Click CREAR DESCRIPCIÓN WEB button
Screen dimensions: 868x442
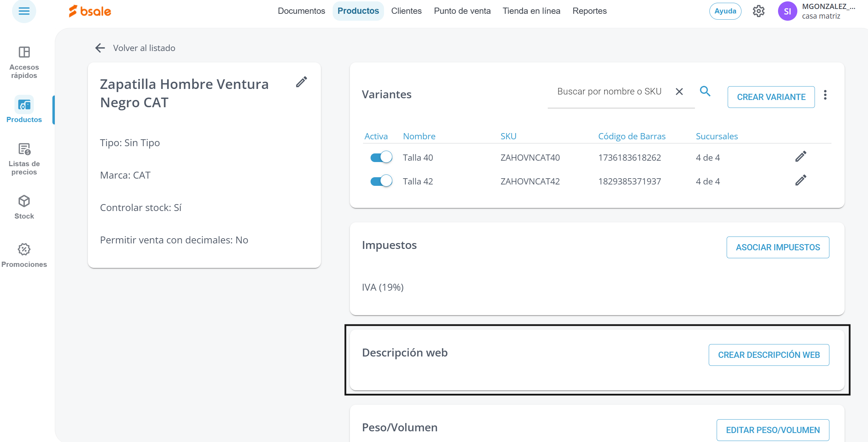coord(769,355)
